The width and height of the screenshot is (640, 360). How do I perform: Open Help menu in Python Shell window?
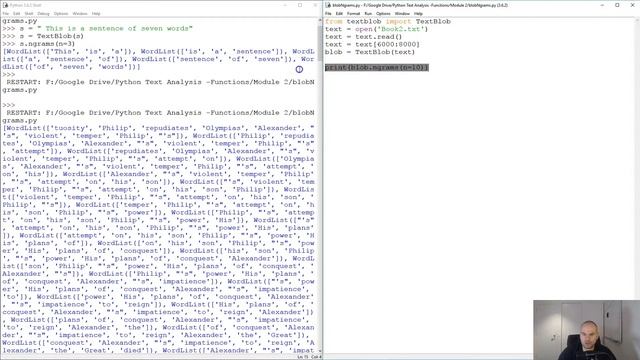click(96, 13)
